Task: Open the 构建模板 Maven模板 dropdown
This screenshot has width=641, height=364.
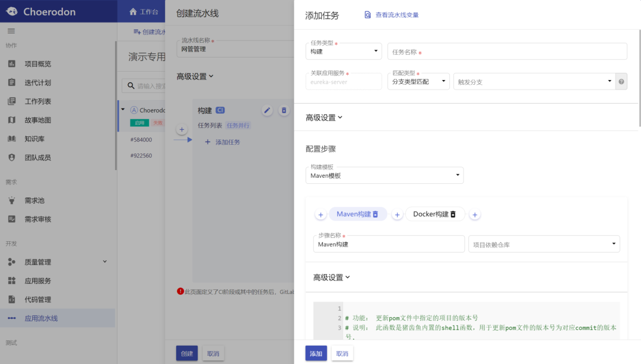Action: (x=385, y=175)
